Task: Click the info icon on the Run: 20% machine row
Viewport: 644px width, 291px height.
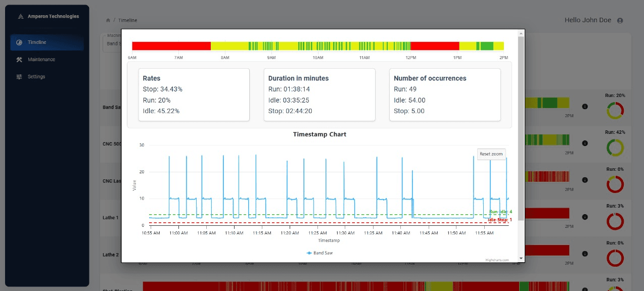Action: (585, 107)
